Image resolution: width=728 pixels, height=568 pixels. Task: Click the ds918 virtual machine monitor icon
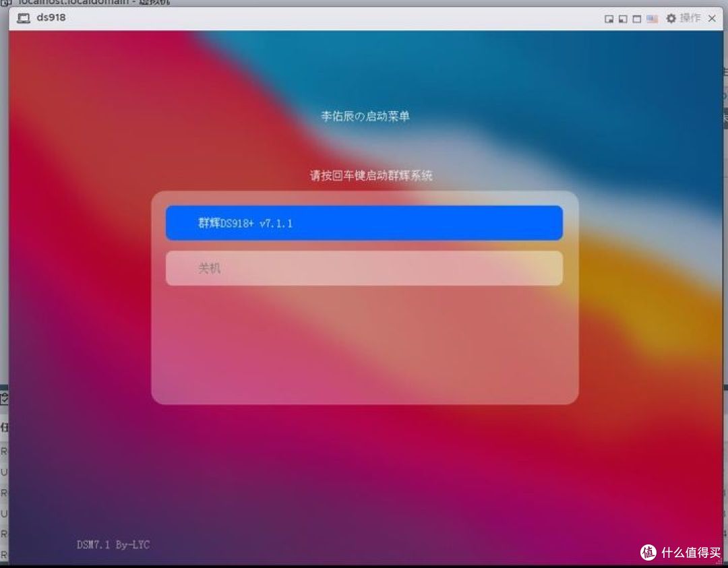(23, 18)
